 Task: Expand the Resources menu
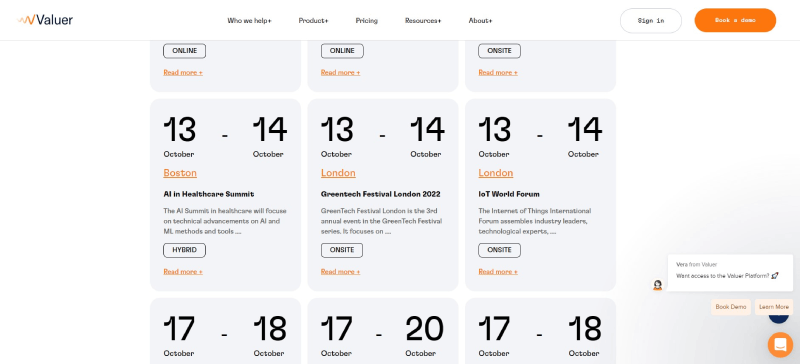(x=423, y=21)
